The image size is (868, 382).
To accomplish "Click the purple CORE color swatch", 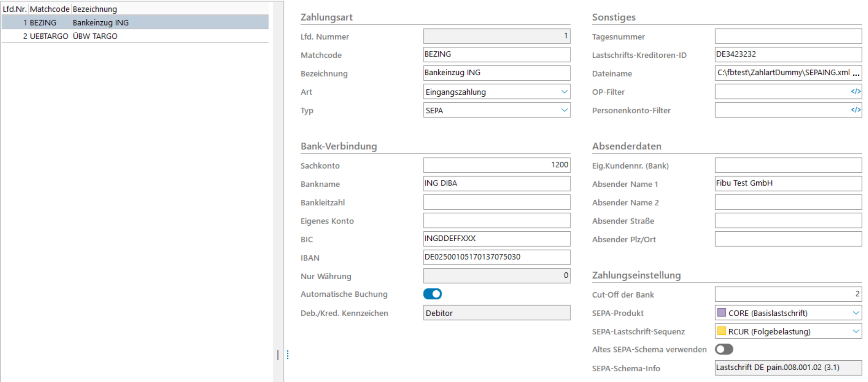I will tap(721, 313).
